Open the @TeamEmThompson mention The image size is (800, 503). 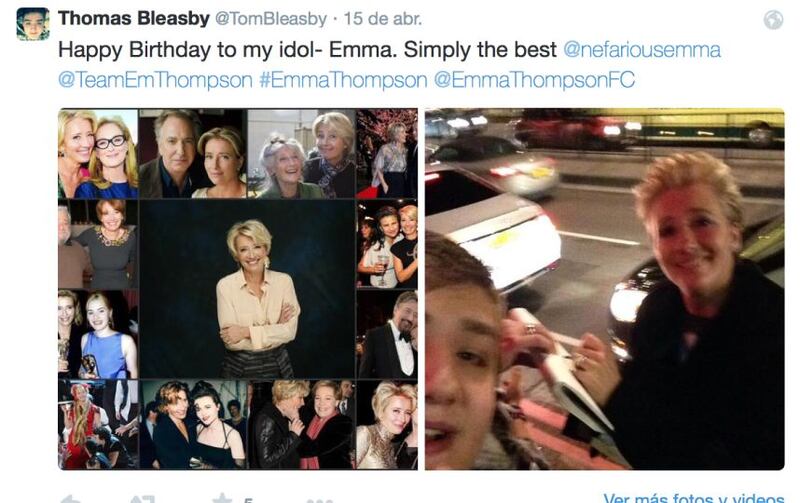click(155, 80)
